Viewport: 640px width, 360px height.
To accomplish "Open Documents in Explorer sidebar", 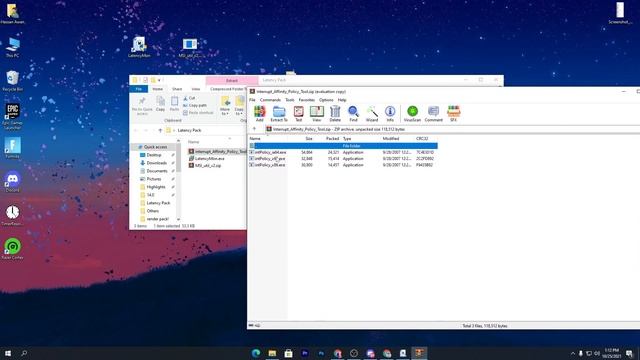I will [x=157, y=171].
